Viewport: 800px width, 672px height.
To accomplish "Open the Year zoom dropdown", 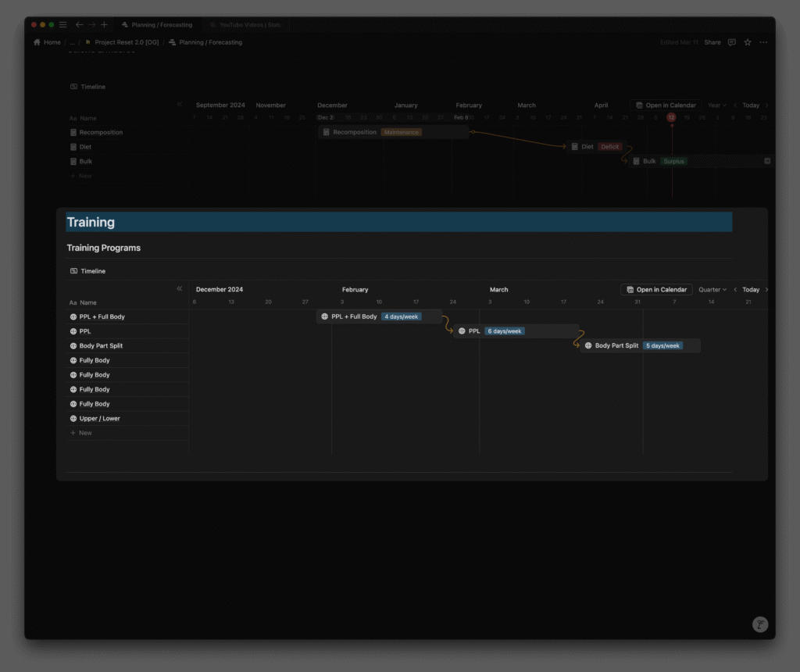I will coord(716,105).
